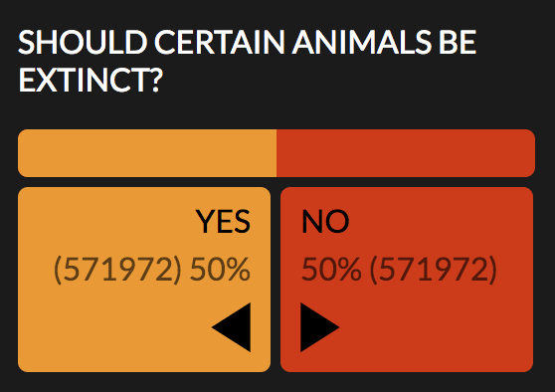Click the words SHOULD CERTAIN in the title
Viewport: 555px width, 392px height.
pos(151,42)
